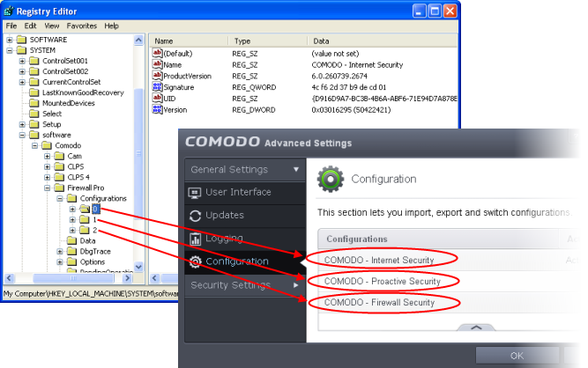
Task: Click the up chevron handle below configurations
Action: click(476, 328)
